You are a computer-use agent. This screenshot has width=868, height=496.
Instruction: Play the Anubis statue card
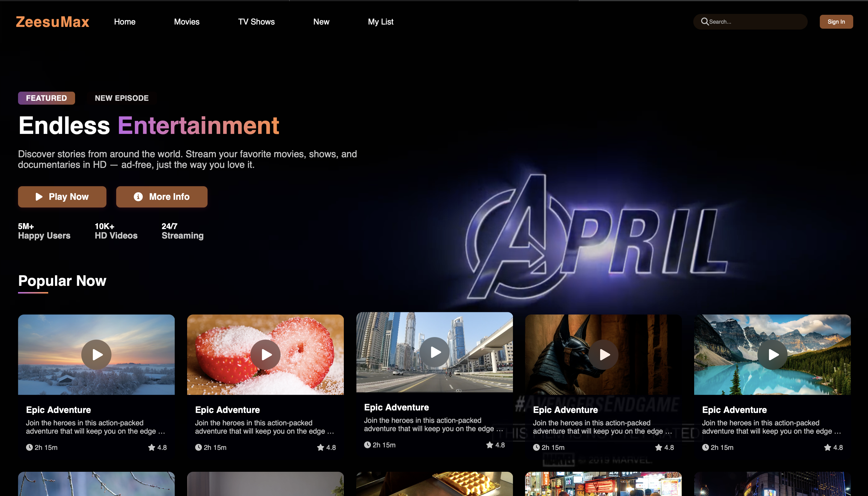coord(603,355)
